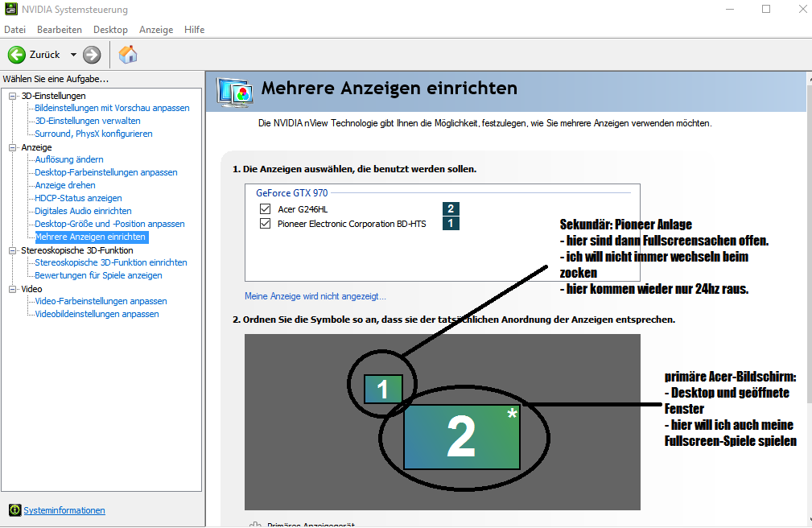Open the Desktop menu
Viewport: 812px width, 528px height.
(x=110, y=30)
